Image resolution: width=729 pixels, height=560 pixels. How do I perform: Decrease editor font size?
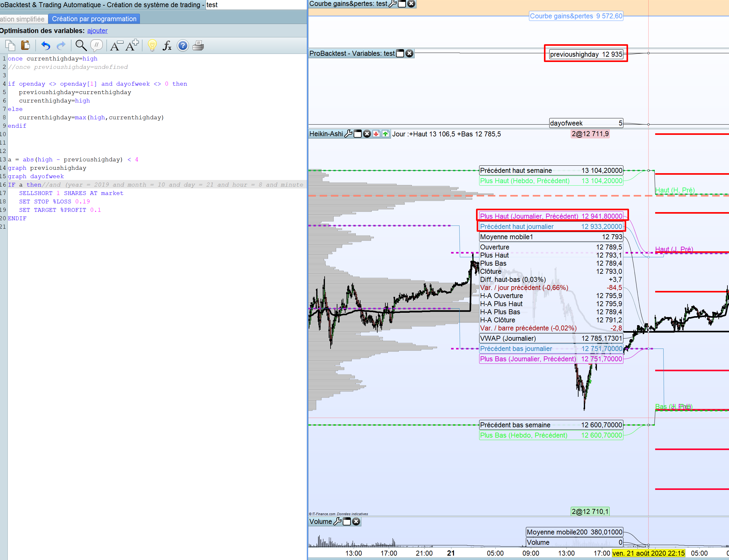coord(116,45)
